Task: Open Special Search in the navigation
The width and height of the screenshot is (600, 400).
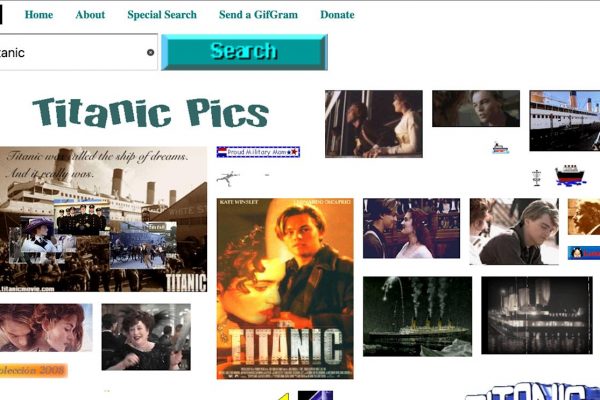Action: coord(162,15)
